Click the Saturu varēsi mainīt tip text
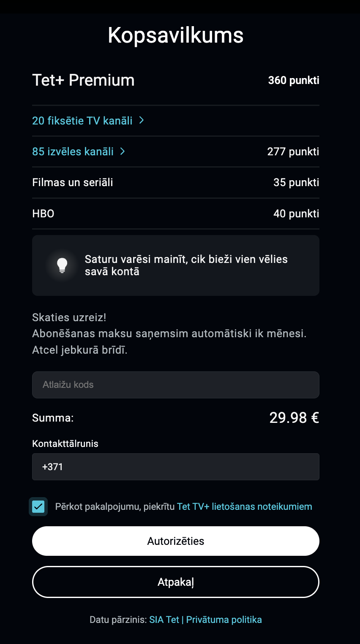Image resolution: width=360 pixels, height=644 pixels. coord(186,265)
